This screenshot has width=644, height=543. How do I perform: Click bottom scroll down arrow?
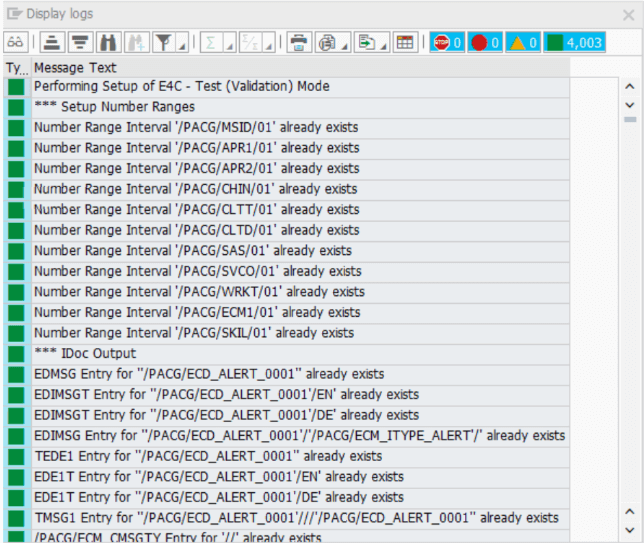click(630, 530)
